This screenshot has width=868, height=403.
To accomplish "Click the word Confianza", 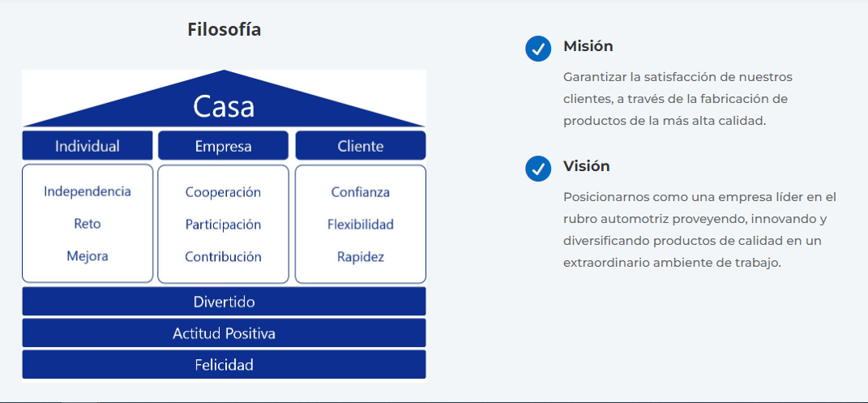I will pos(360,192).
